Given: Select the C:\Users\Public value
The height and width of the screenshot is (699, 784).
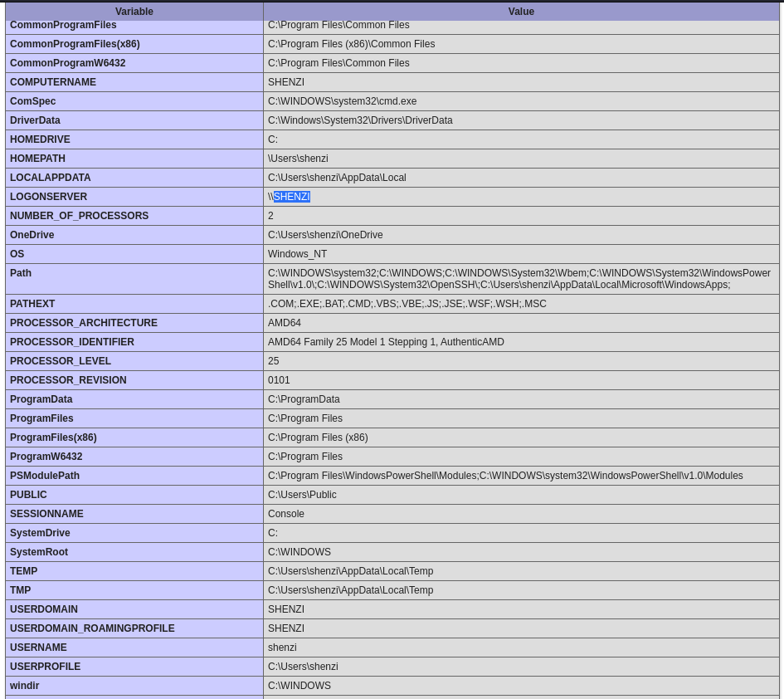Looking at the screenshot, I should pyautogui.click(x=302, y=494).
